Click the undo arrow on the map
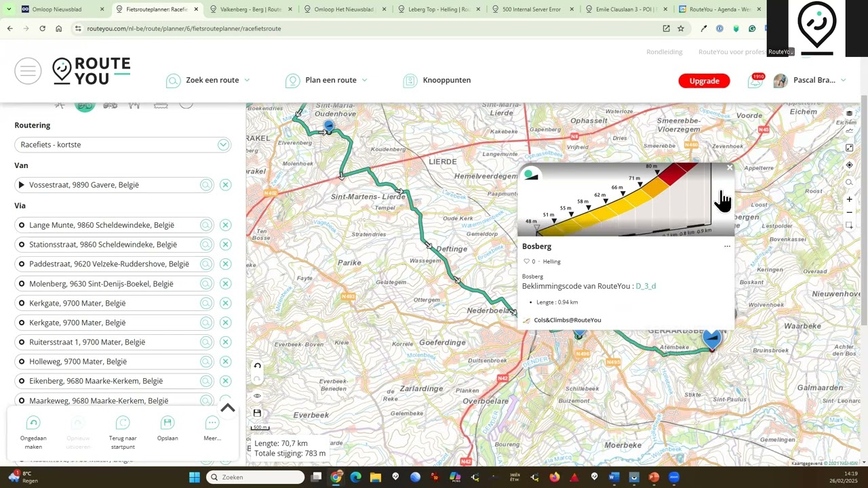Screen dimensions: 868x488 257,366
